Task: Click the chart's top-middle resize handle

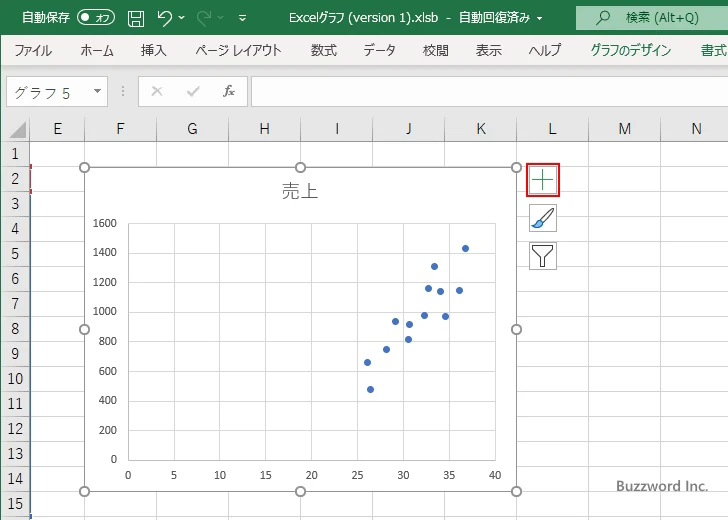Action: click(x=300, y=167)
